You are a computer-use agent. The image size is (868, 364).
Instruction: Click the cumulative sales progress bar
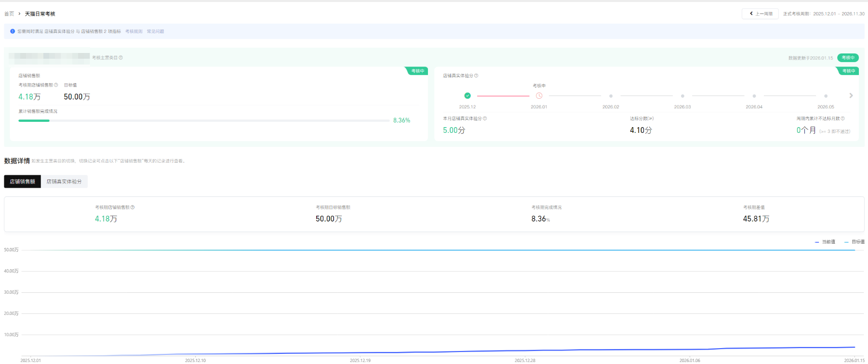point(203,120)
